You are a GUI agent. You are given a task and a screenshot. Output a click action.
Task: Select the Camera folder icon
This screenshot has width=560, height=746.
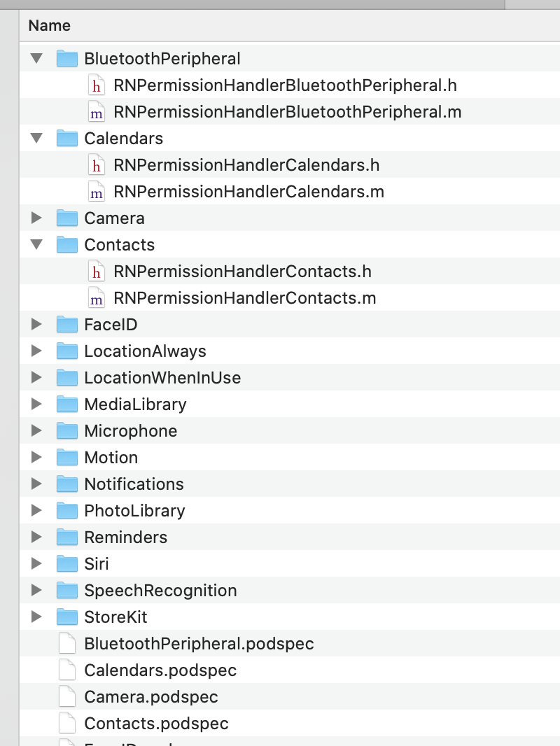pos(66,218)
